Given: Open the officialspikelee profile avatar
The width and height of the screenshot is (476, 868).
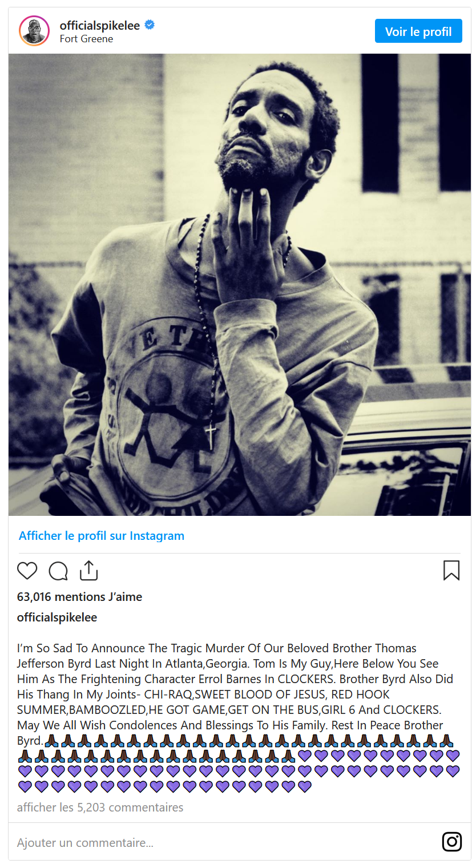Looking at the screenshot, I should pos(34,31).
